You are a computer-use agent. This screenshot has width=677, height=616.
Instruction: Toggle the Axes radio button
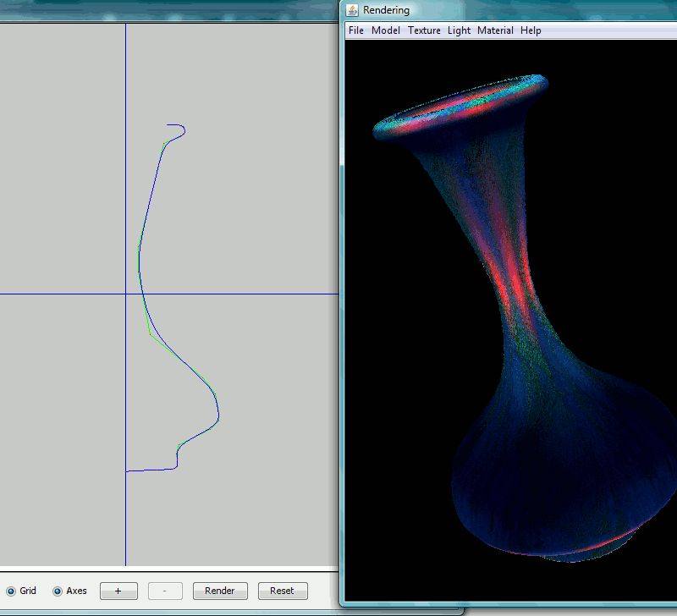(58, 591)
